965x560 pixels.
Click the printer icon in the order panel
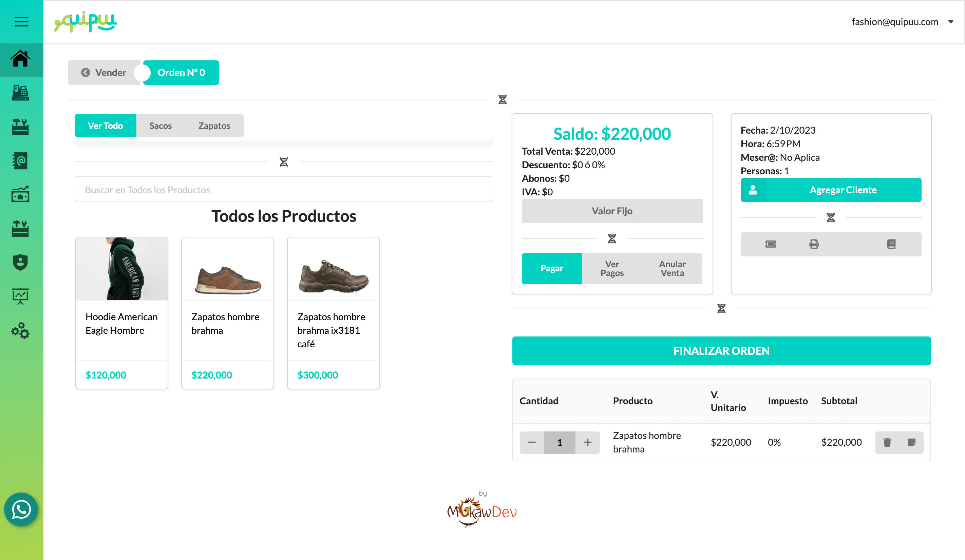pos(814,244)
